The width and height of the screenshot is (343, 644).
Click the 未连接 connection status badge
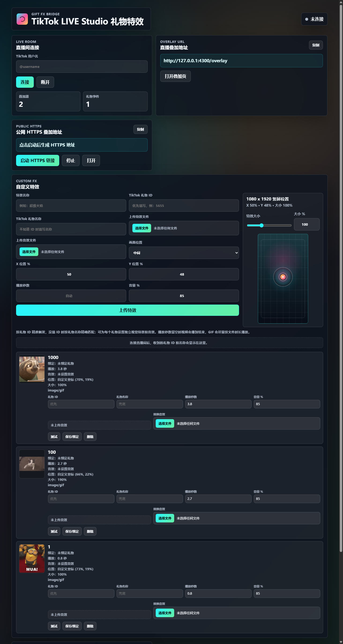click(314, 19)
